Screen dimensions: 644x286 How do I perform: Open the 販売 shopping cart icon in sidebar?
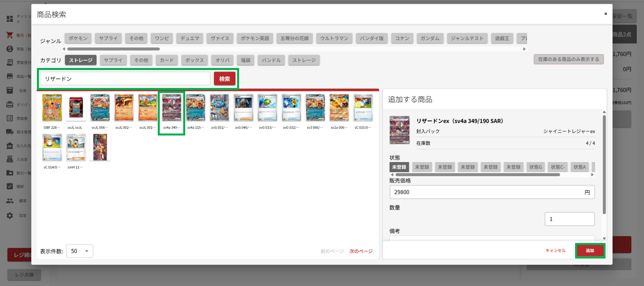click(x=9, y=35)
